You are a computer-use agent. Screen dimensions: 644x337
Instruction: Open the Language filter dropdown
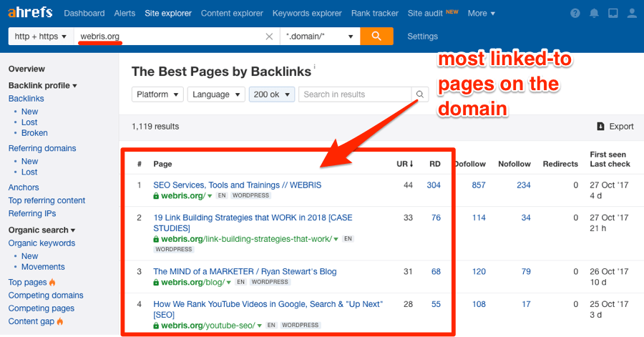pos(216,94)
